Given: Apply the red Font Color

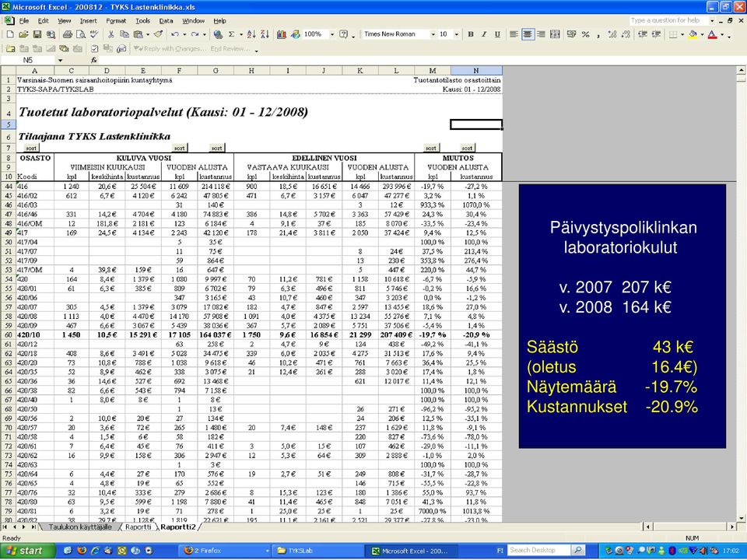Looking at the screenshot, I should (713, 34).
